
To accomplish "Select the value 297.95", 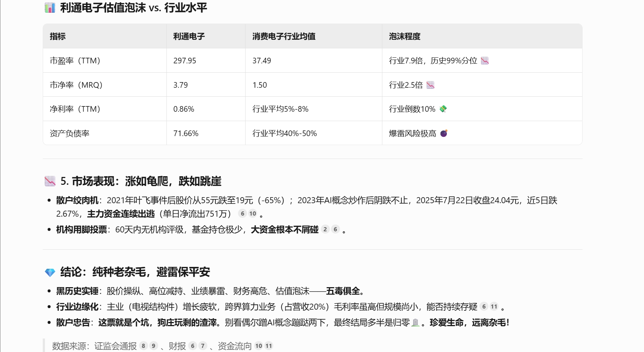I will pyautogui.click(x=185, y=61).
